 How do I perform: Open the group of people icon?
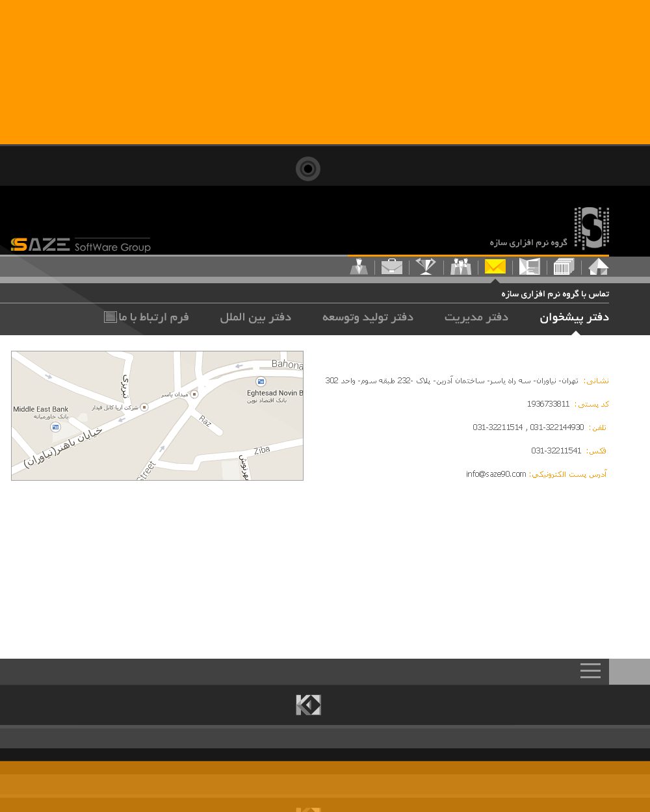(x=460, y=267)
